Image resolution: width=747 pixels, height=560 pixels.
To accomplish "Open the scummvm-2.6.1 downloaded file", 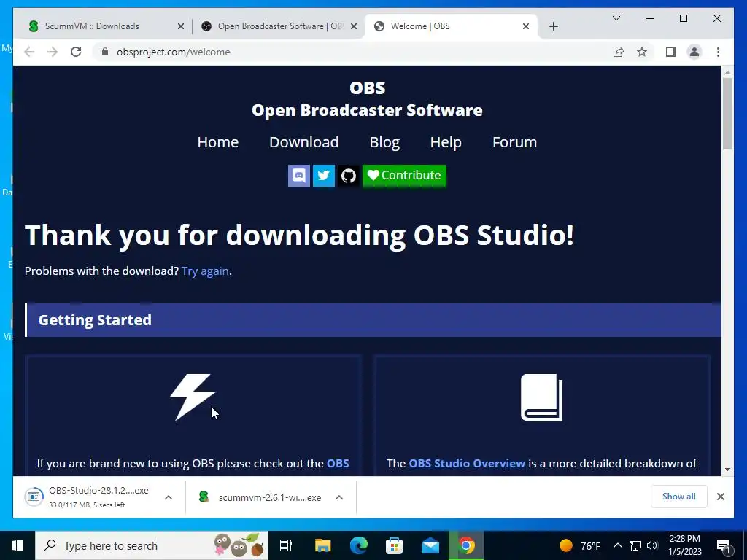I will click(261, 497).
